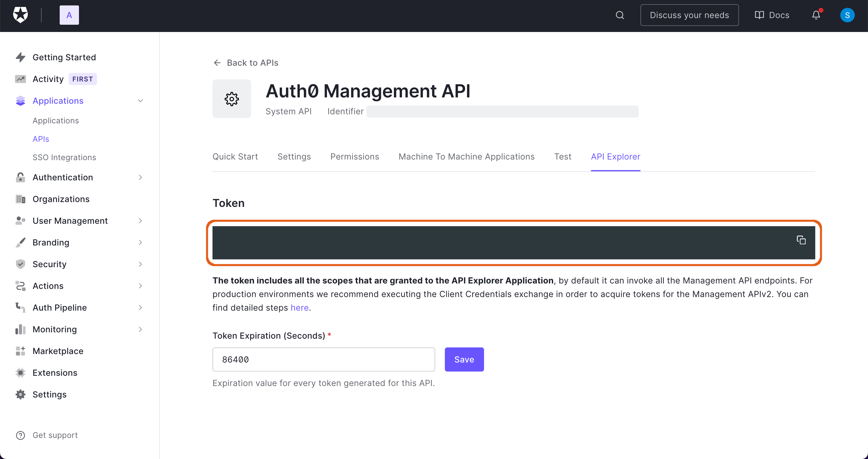Open Getting Started text in sidebar
868x459 pixels.
(x=64, y=57)
